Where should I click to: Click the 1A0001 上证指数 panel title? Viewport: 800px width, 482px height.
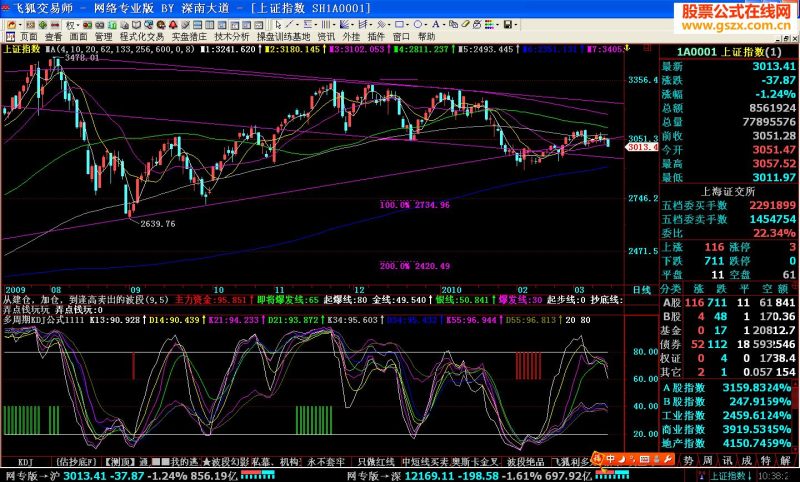729,52
